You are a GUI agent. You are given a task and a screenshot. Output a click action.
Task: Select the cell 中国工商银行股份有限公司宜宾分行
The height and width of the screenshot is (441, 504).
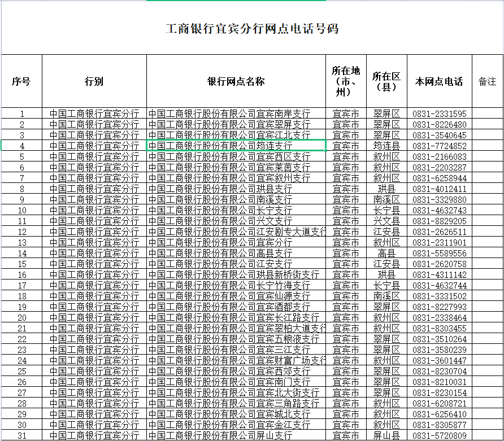pyautogui.click(x=236, y=242)
